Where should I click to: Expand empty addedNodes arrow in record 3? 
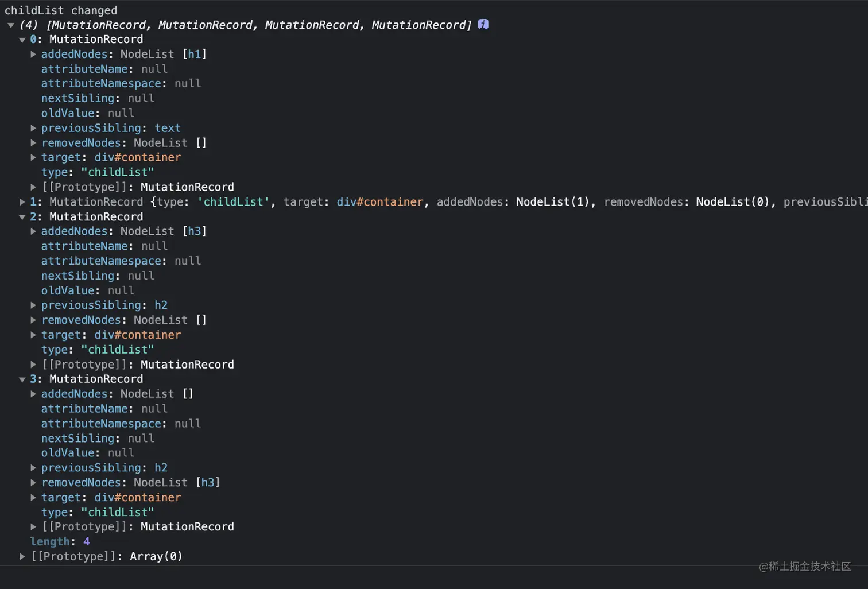click(x=33, y=394)
